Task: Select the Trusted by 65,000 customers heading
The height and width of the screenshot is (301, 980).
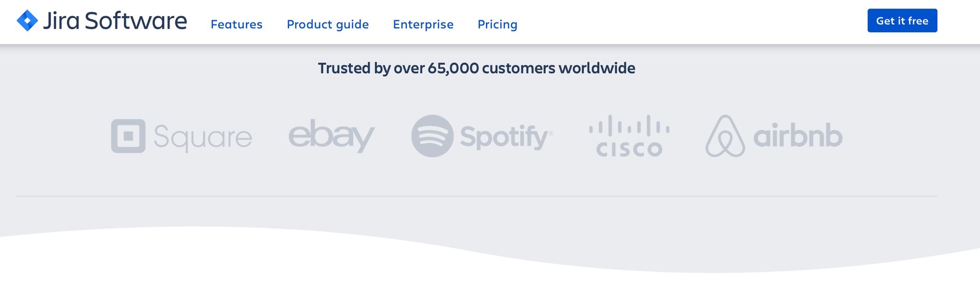Action: [x=476, y=68]
